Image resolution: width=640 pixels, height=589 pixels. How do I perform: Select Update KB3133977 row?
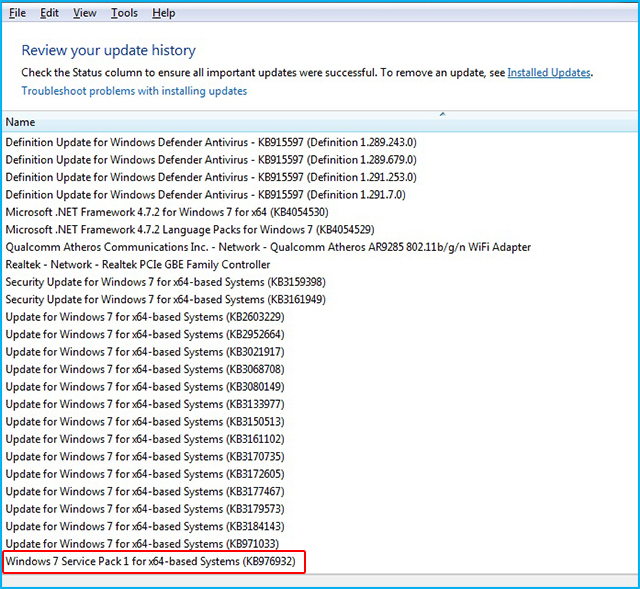click(145, 404)
